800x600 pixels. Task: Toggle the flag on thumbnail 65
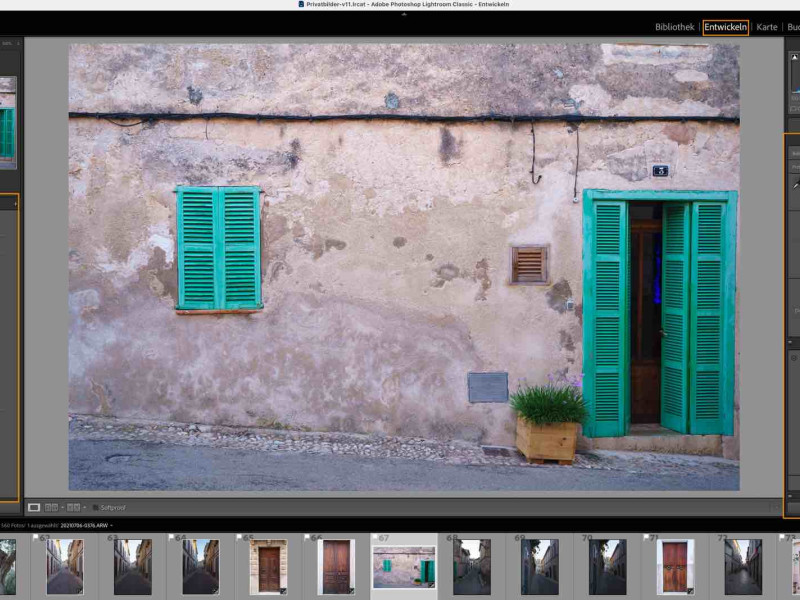(x=239, y=537)
